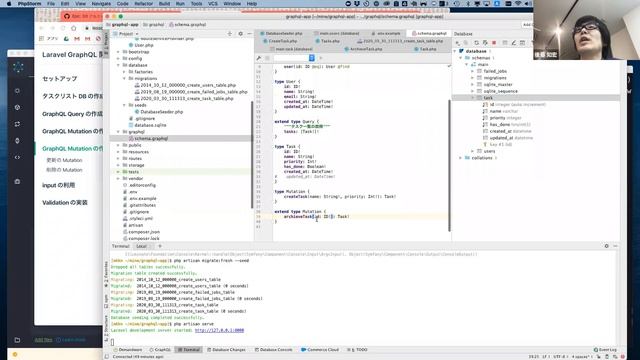Viewport: 640px width, 360px height.
Task: Open the Event Log in the status bar
Action: [605, 350]
